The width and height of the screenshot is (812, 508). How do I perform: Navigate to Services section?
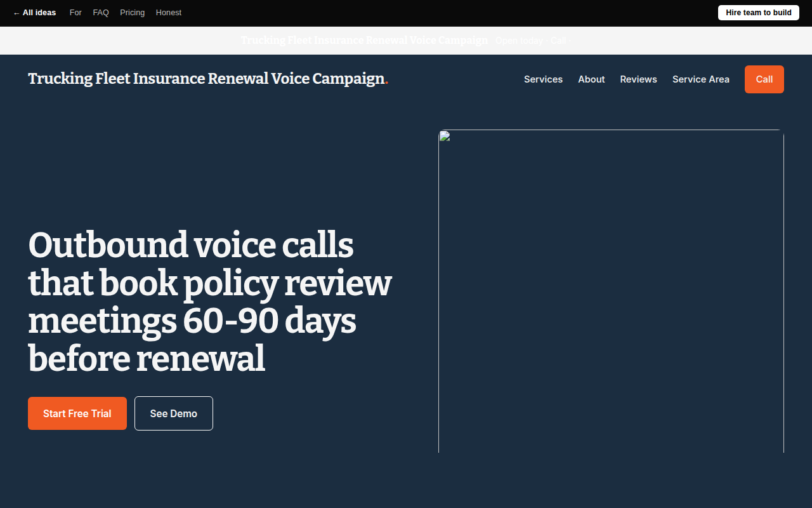pos(543,79)
